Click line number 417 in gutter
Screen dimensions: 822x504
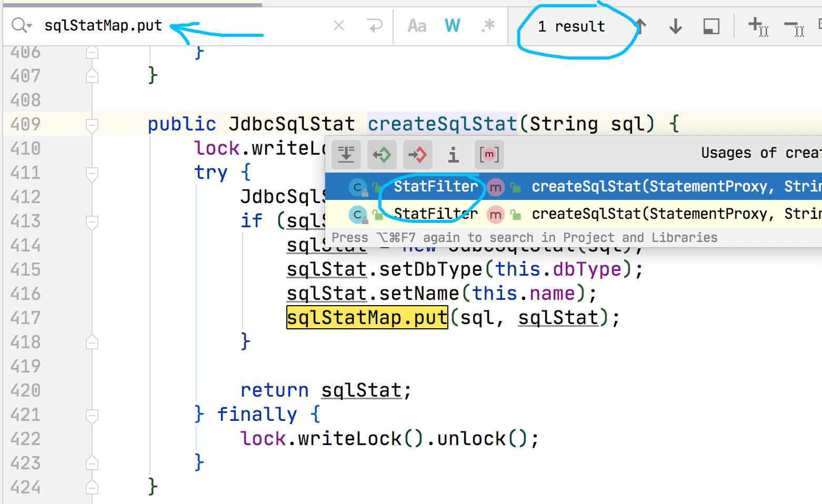coord(25,318)
